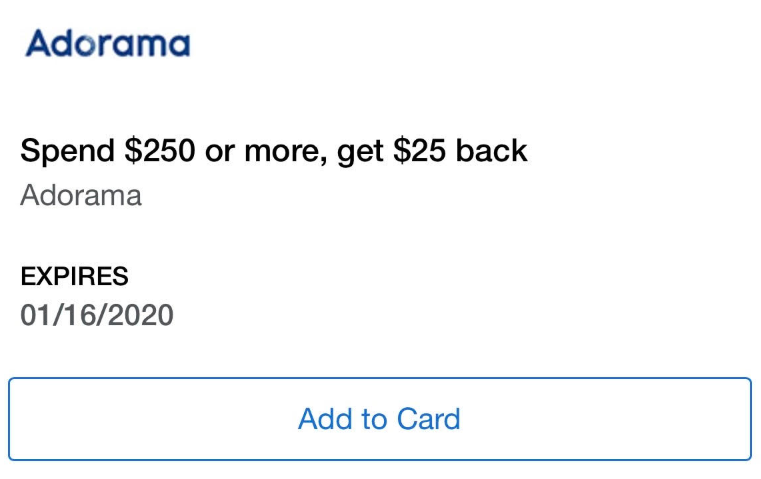Click the Adorama logo image
The height and width of the screenshot is (479, 761).
point(107,43)
